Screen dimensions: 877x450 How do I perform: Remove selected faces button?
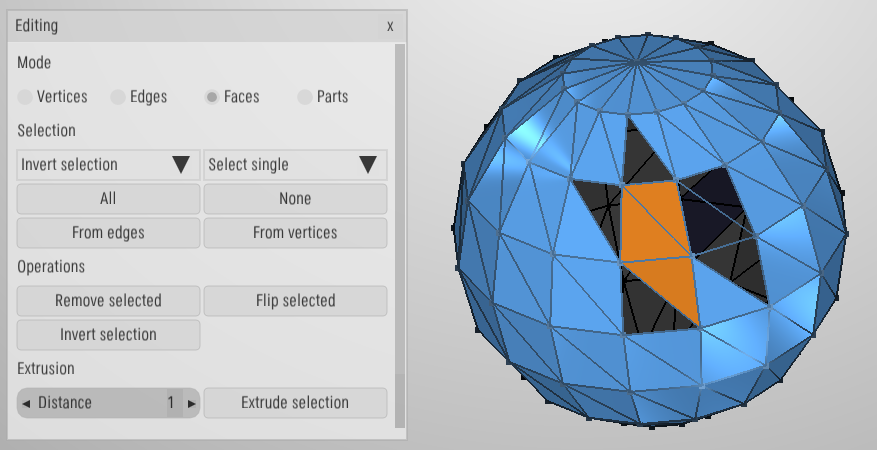click(108, 301)
